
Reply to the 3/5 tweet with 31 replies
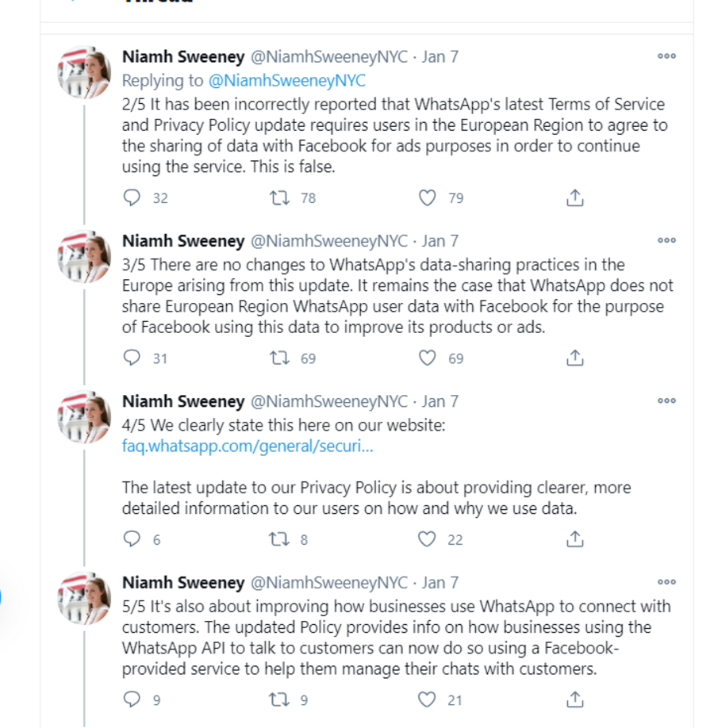tap(132, 358)
